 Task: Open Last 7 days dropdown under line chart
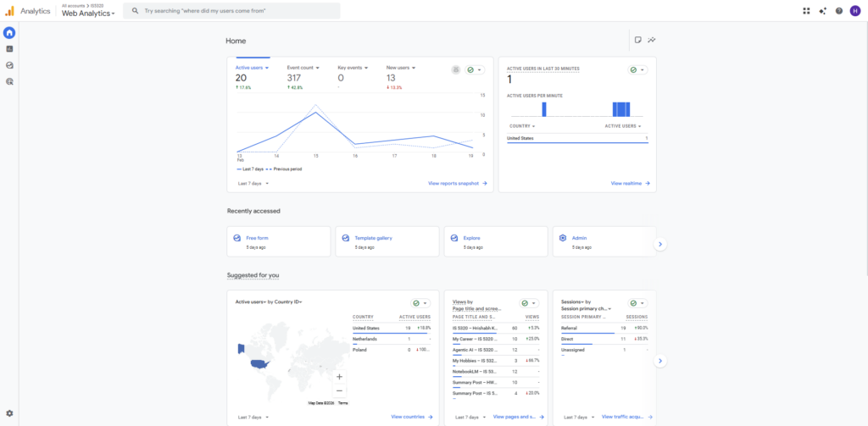click(253, 183)
